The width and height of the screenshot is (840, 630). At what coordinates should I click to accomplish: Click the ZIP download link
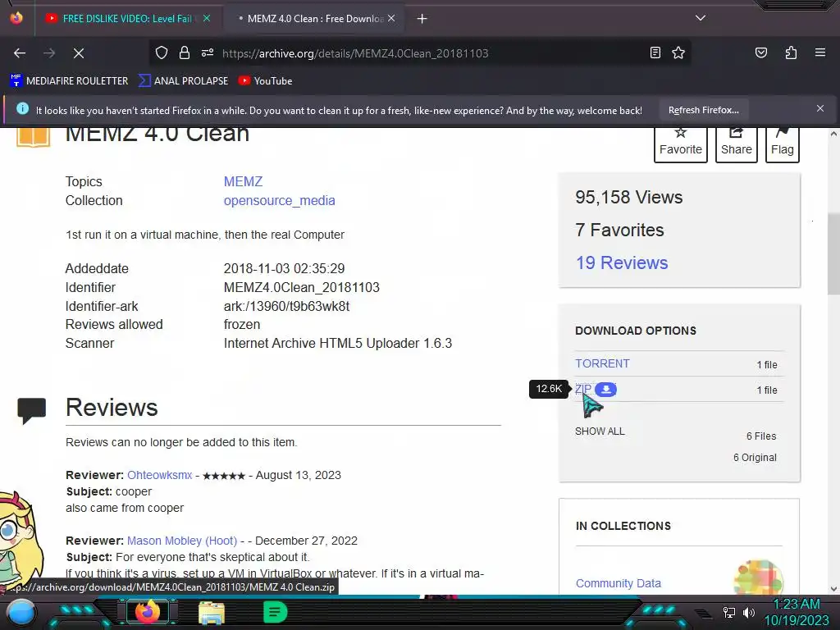(x=583, y=390)
